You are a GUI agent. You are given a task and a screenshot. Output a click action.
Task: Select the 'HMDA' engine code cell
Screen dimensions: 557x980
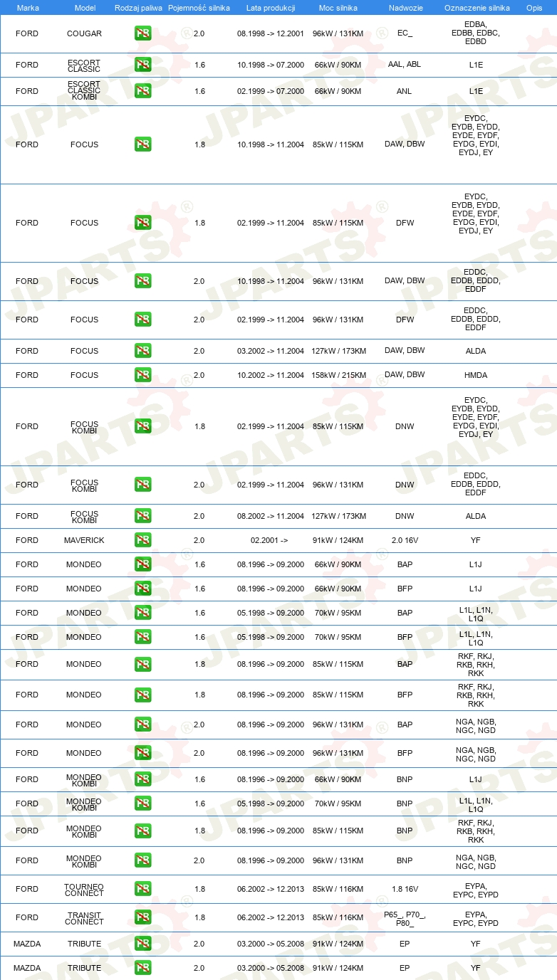tap(476, 375)
